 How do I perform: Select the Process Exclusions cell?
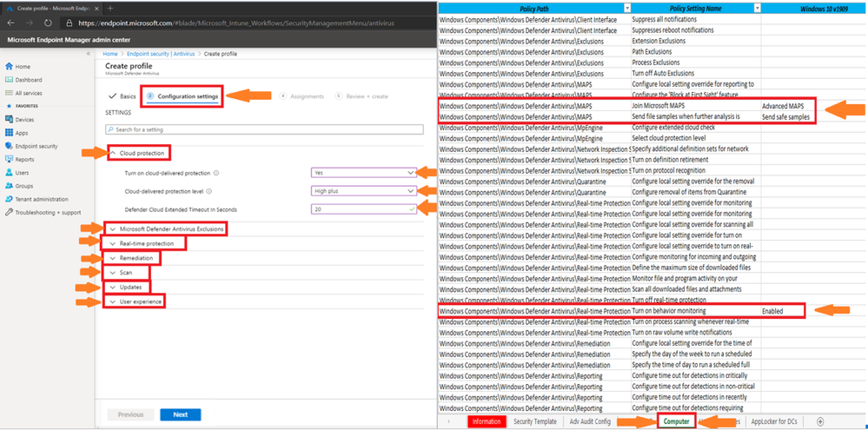coord(695,63)
